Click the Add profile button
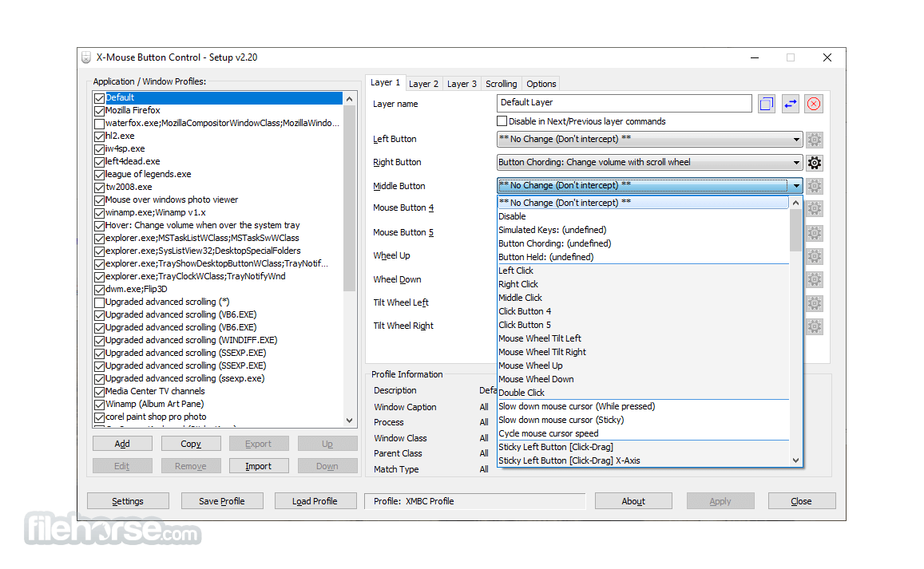The width and height of the screenshot is (924, 569). pos(122,444)
